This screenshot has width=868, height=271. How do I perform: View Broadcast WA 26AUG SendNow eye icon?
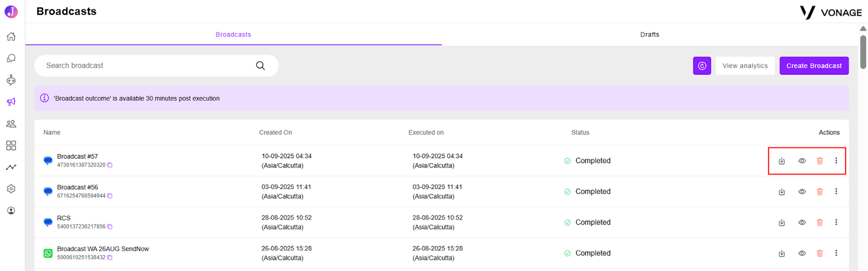(802, 254)
